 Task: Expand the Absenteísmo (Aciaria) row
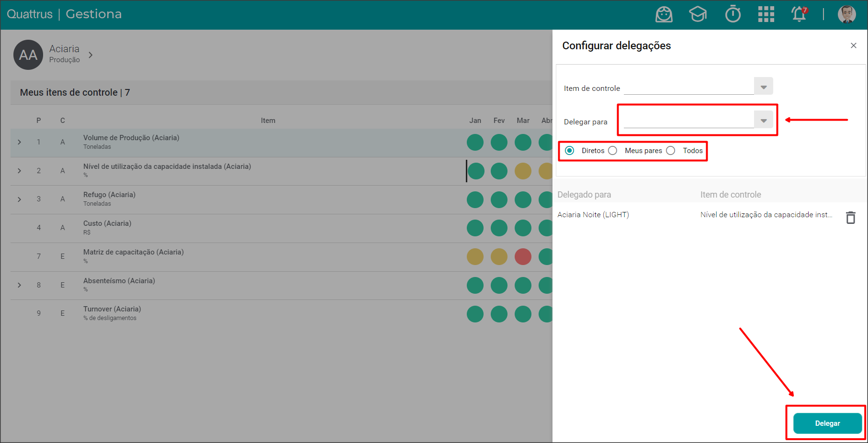[x=20, y=285]
